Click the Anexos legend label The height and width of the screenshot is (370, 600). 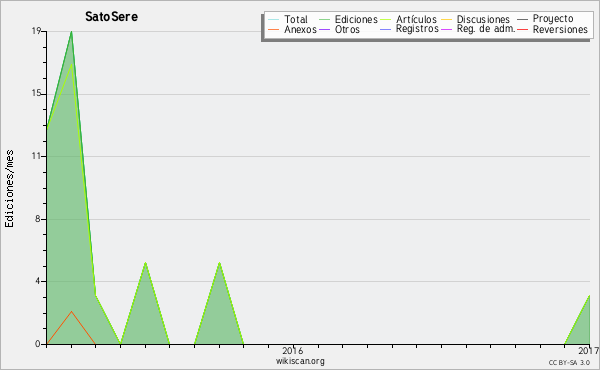pos(300,29)
